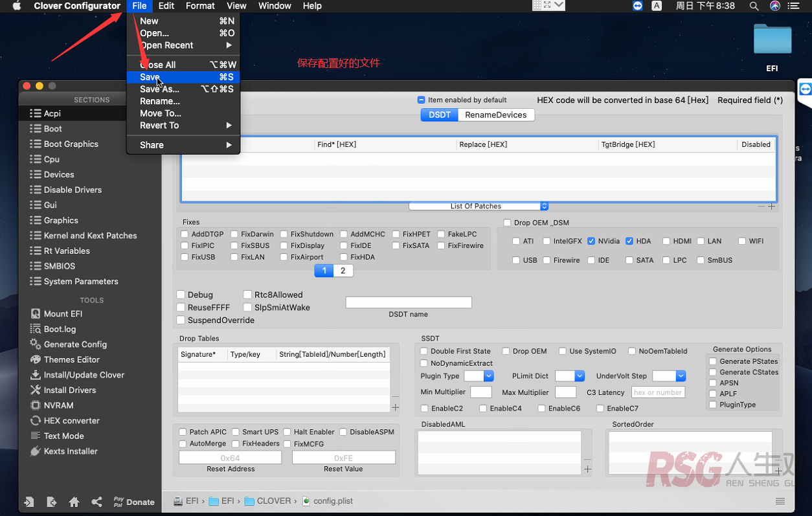Click the Rt Variables list icon
Screen dimensions: 812x516
point(36,251)
